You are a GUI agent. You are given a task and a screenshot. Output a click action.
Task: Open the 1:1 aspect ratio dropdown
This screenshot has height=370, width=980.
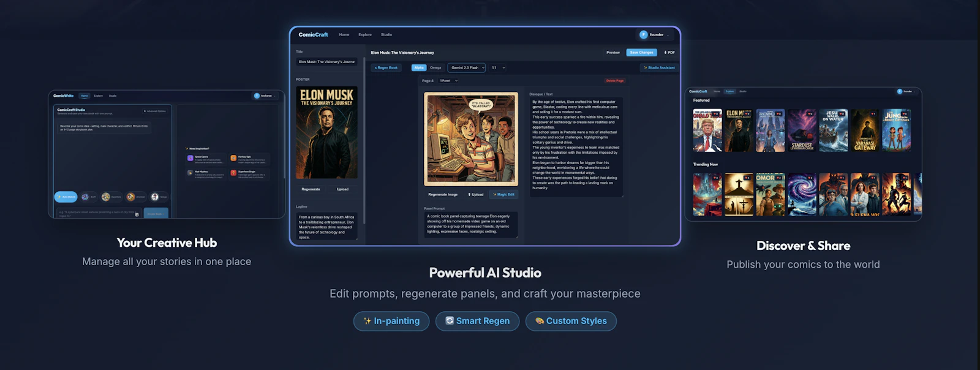[x=498, y=67]
